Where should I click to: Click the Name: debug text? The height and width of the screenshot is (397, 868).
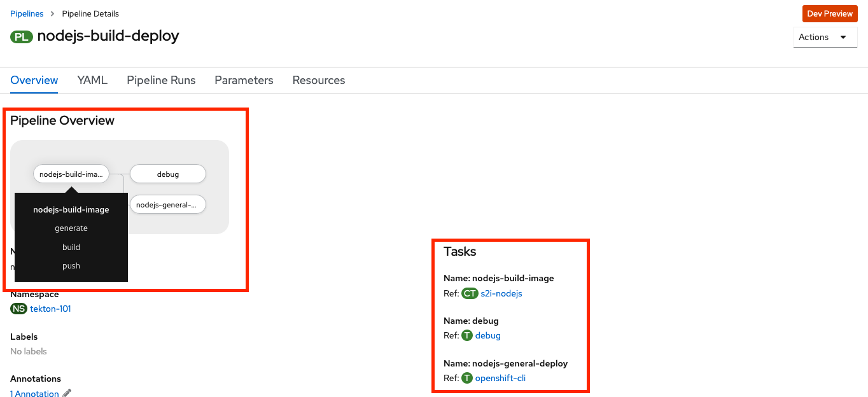[x=471, y=321]
